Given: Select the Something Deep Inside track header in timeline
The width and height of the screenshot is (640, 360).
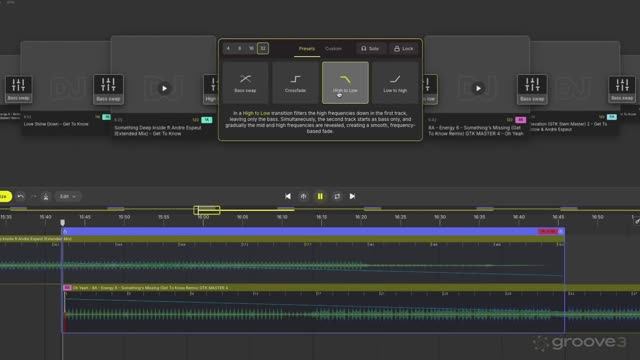Looking at the screenshot, I should pyautogui.click(x=282, y=239).
